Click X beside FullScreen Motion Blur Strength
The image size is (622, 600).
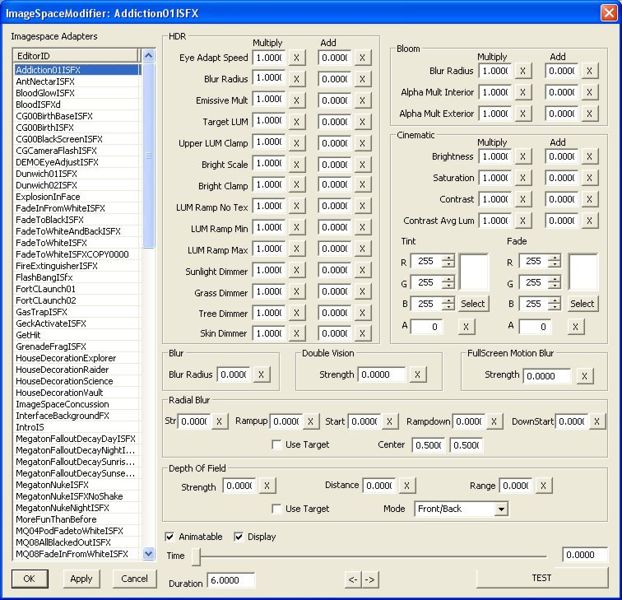tap(584, 376)
